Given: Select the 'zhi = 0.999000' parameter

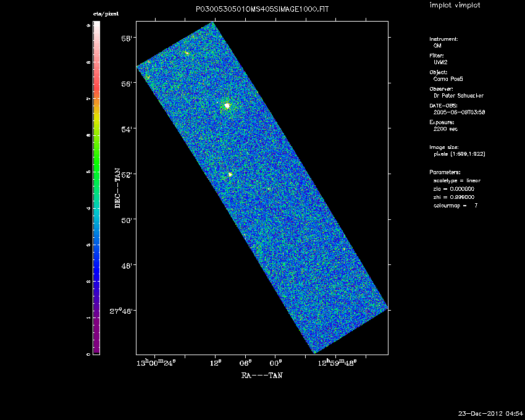Looking at the screenshot, I should click(454, 197).
